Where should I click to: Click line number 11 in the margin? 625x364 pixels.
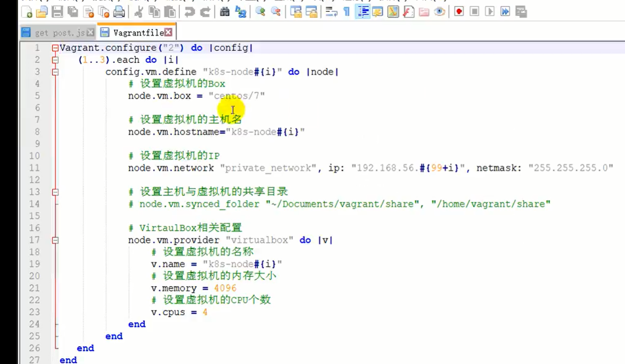pyautogui.click(x=35, y=168)
